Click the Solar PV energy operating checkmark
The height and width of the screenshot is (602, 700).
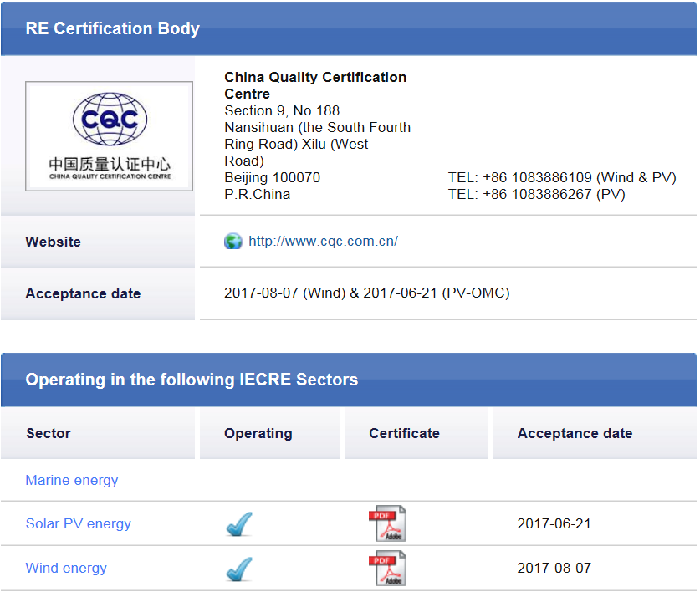pyautogui.click(x=239, y=524)
